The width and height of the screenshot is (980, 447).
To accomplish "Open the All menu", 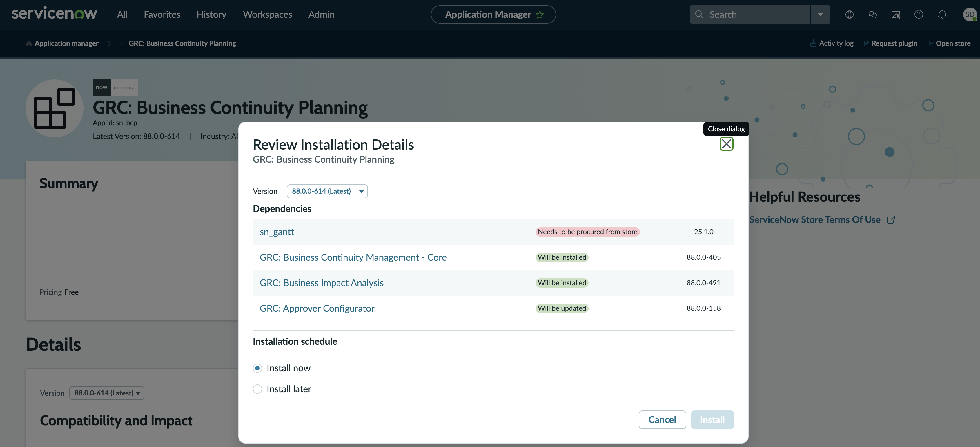I will pyautogui.click(x=122, y=14).
